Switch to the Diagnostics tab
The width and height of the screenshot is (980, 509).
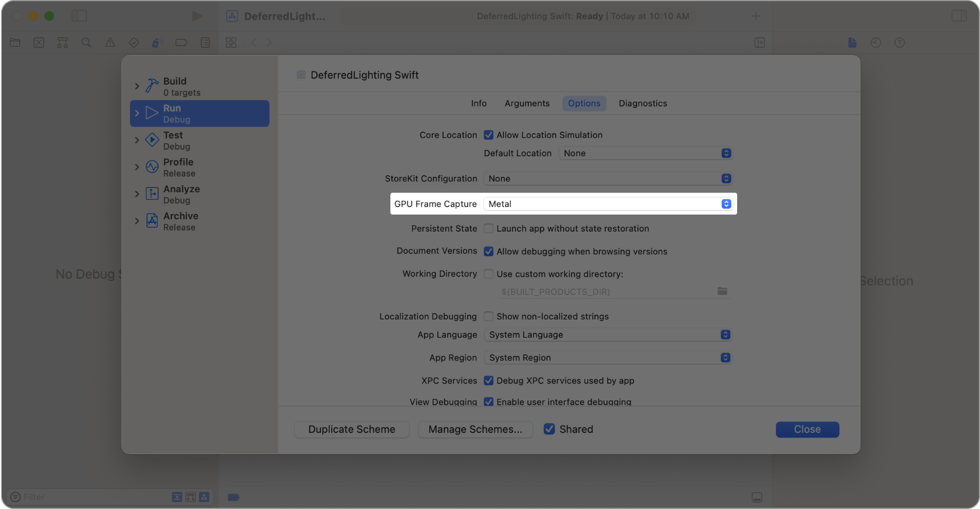(642, 103)
